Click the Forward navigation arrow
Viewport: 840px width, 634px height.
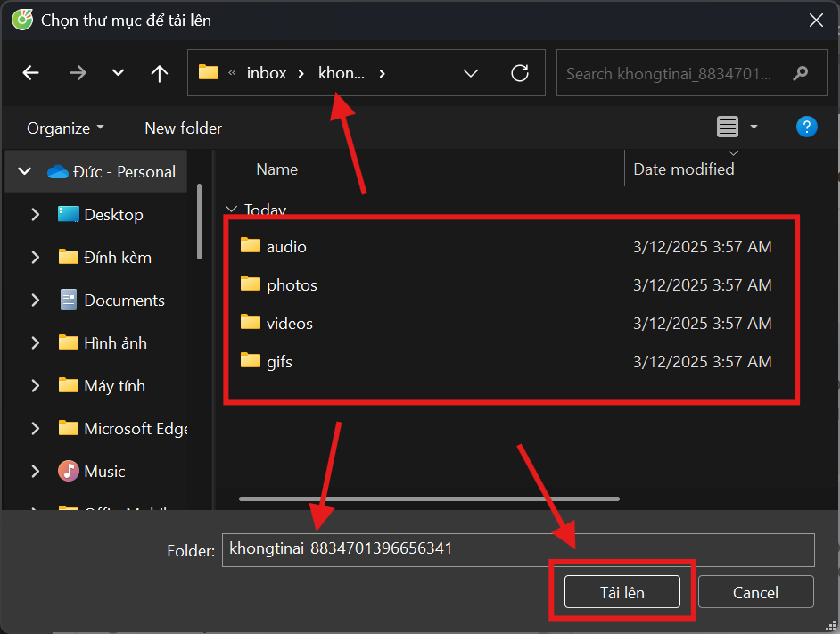click(78, 73)
